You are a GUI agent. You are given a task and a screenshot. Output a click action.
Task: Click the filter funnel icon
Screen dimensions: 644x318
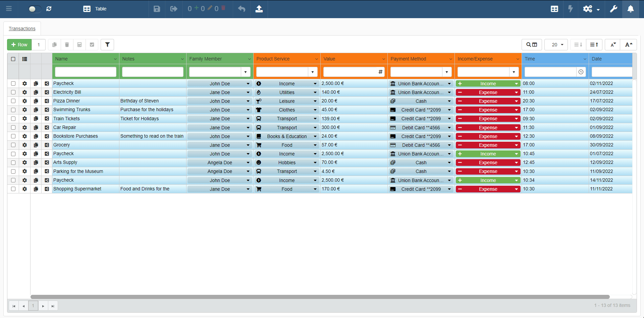[x=107, y=45]
